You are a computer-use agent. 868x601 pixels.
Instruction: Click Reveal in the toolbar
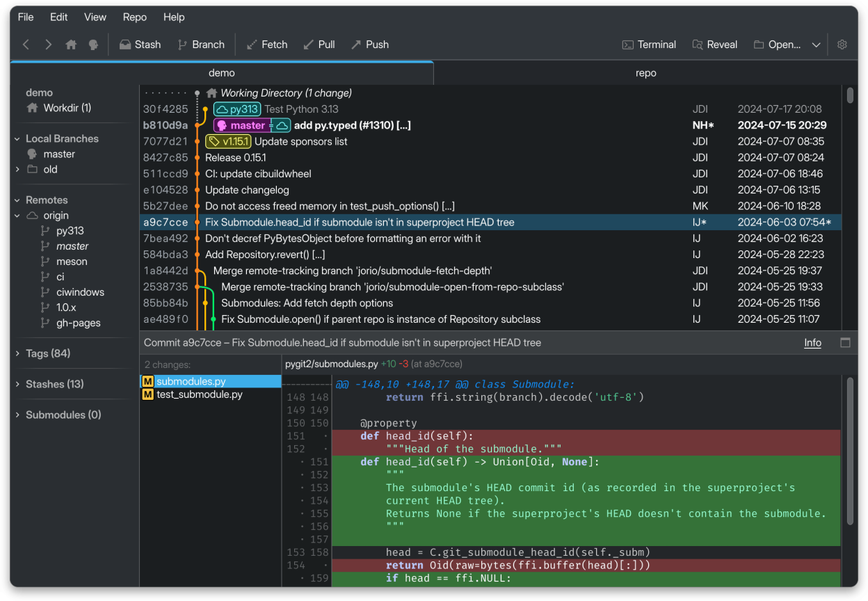pyautogui.click(x=715, y=45)
